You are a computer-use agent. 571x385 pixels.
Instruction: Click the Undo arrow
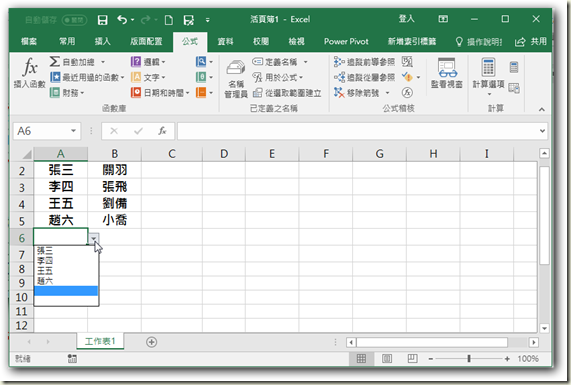[x=122, y=20]
